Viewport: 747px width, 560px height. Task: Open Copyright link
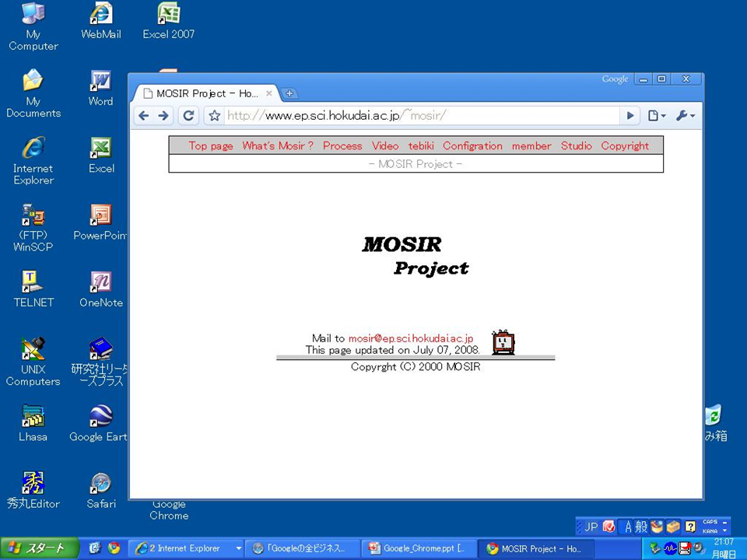click(625, 145)
